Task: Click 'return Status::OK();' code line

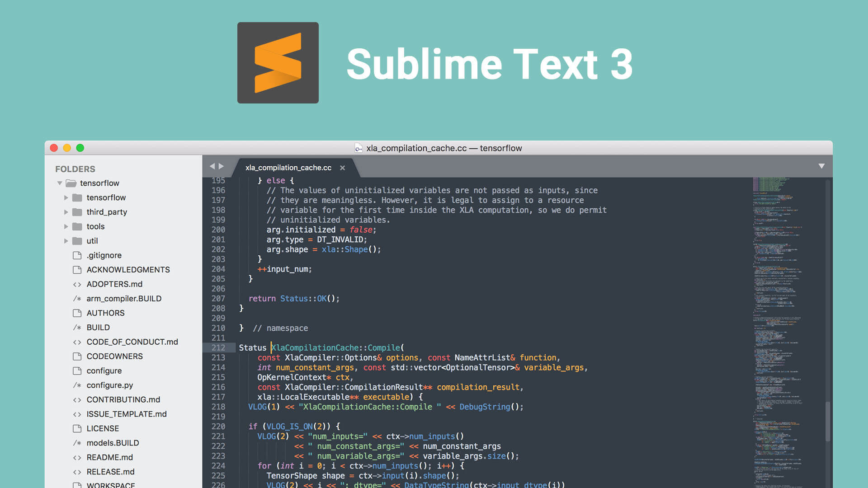Action: click(x=294, y=299)
